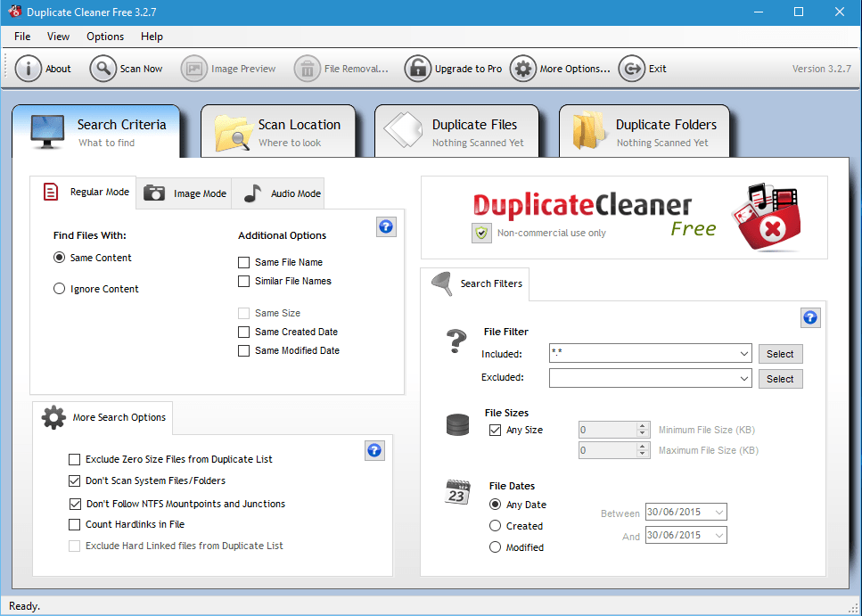Open the Options menu
The image size is (862, 616).
tap(104, 37)
